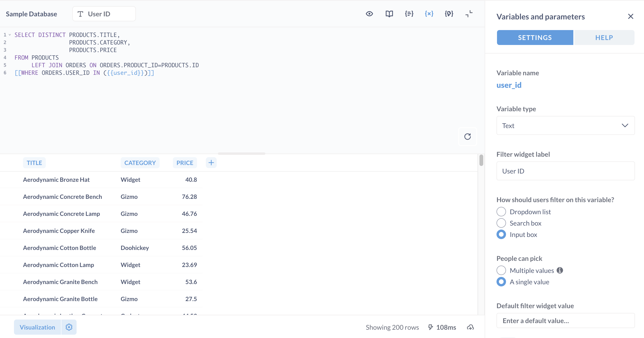Open the Variable type Text dropdown
Screen dimensions: 644x338
coord(565,125)
